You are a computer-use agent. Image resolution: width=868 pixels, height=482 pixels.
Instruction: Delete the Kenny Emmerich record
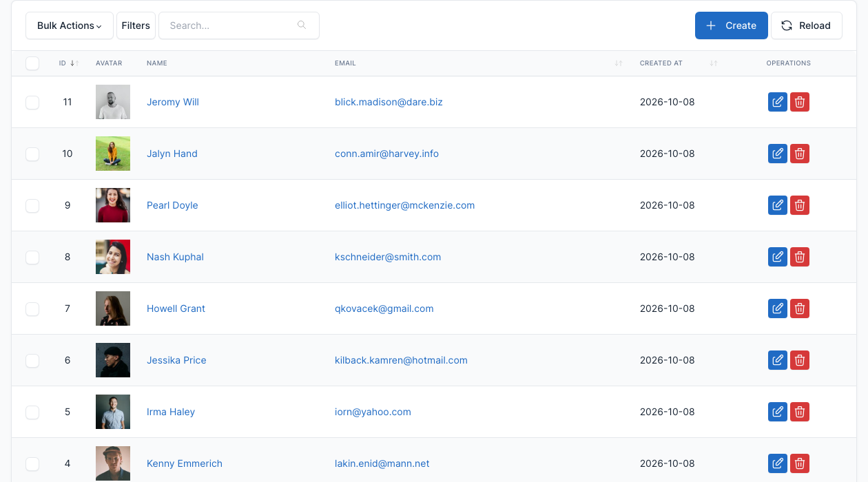(800, 463)
